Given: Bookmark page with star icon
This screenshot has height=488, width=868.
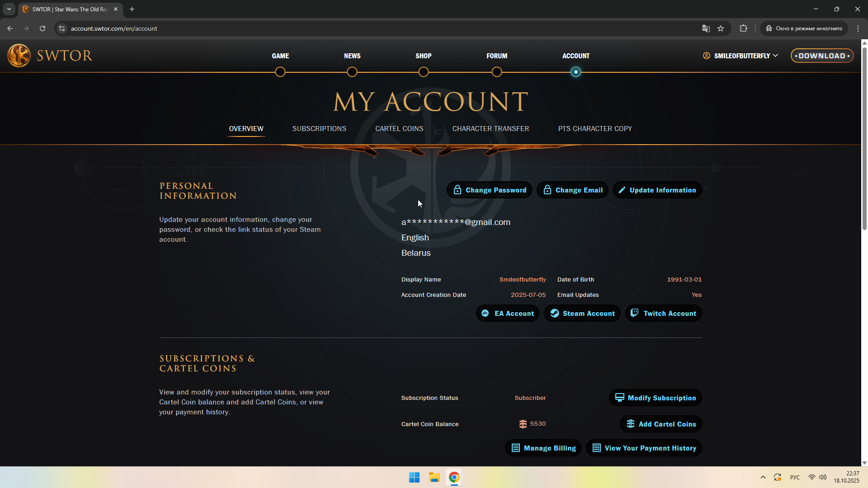Looking at the screenshot, I should pyautogui.click(x=721, y=28).
